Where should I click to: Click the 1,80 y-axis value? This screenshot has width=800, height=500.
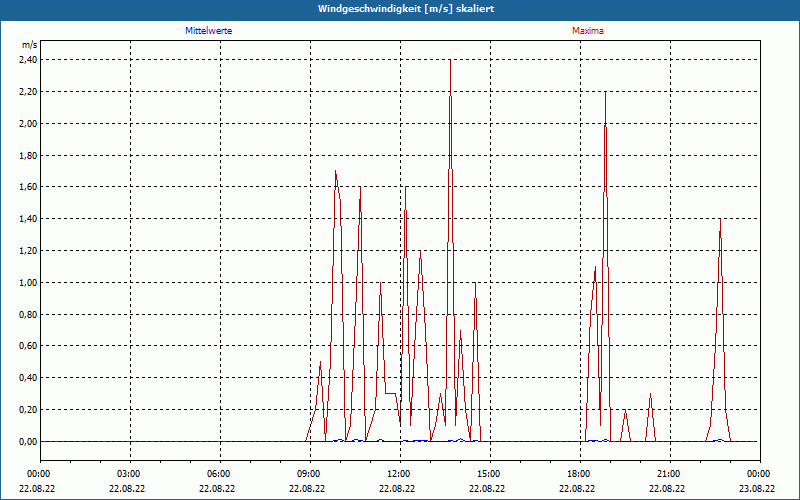29,155
